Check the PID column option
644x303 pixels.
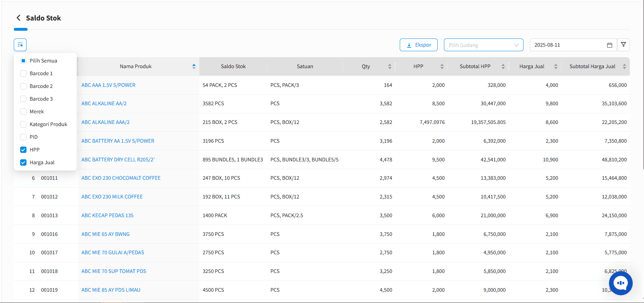coord(23,137)
